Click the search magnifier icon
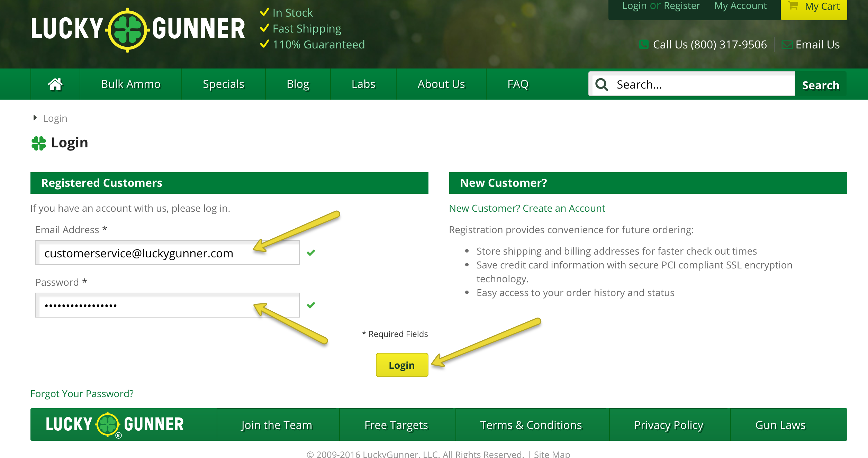The image size is (868, 458). (602, 84)
